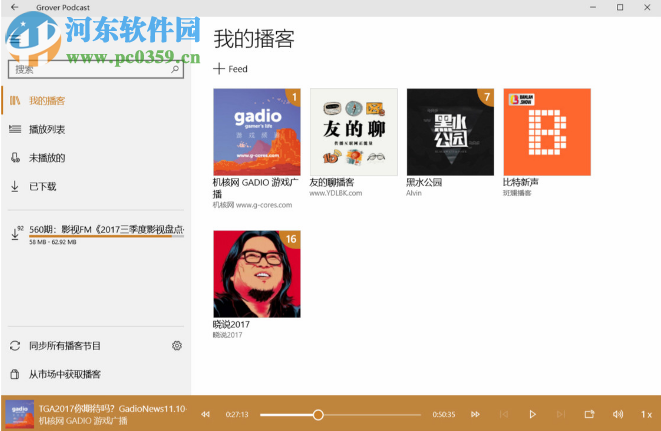Go to the previous track
Viewport: 661px width, 431px height.
click(504, 414)
